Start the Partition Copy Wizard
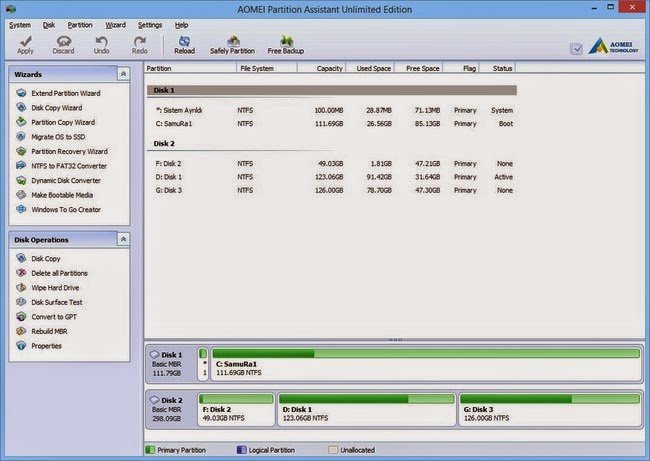 pyautogui.click(x=63, y=122)
